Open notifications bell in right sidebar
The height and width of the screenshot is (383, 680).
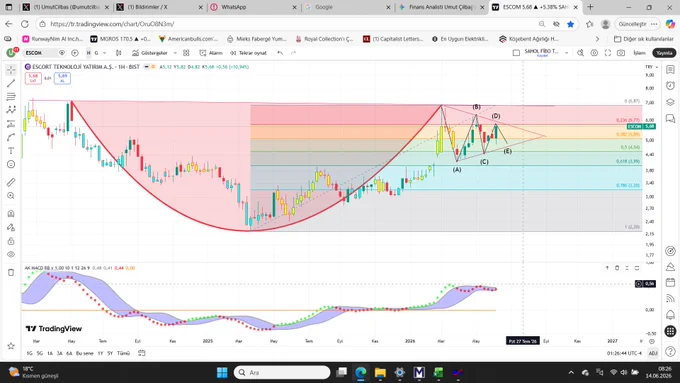click(670, 314)
